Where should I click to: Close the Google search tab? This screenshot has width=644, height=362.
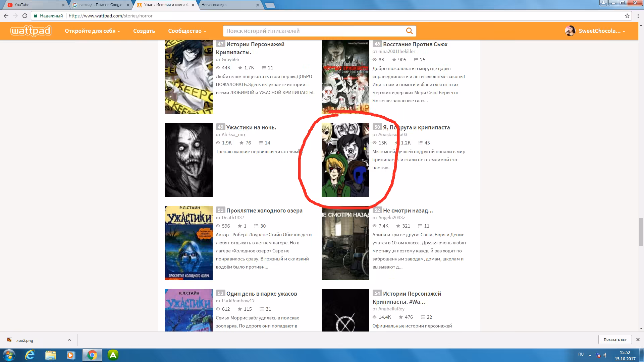[128, 5]
